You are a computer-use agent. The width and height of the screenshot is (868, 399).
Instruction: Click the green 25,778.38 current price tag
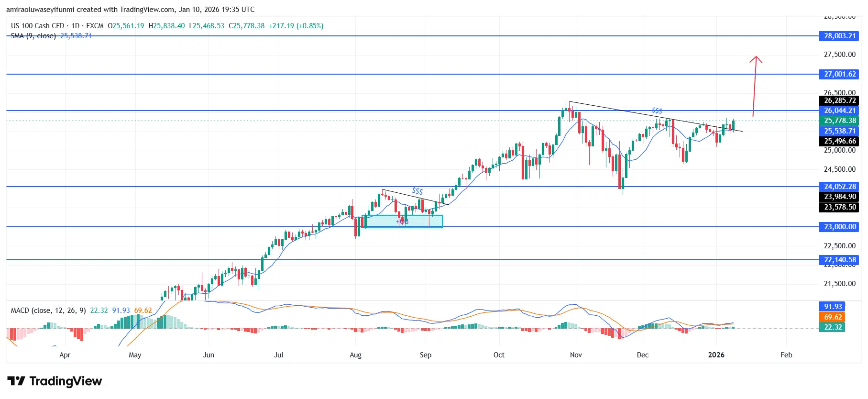coord(840,121)
